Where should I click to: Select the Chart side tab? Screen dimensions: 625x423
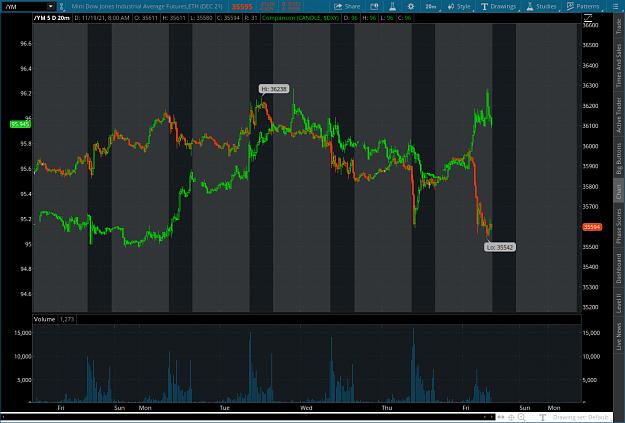click(x=619, y=191)
